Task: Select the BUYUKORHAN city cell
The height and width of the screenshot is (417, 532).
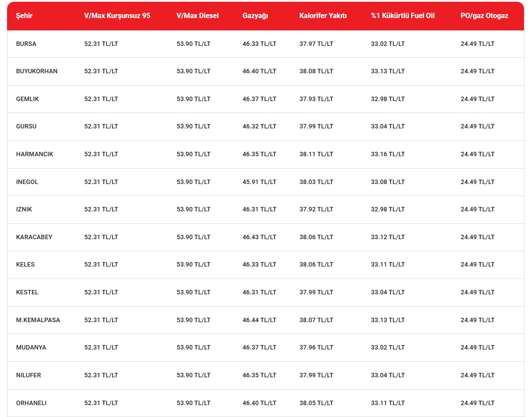Action: point(37,71)
